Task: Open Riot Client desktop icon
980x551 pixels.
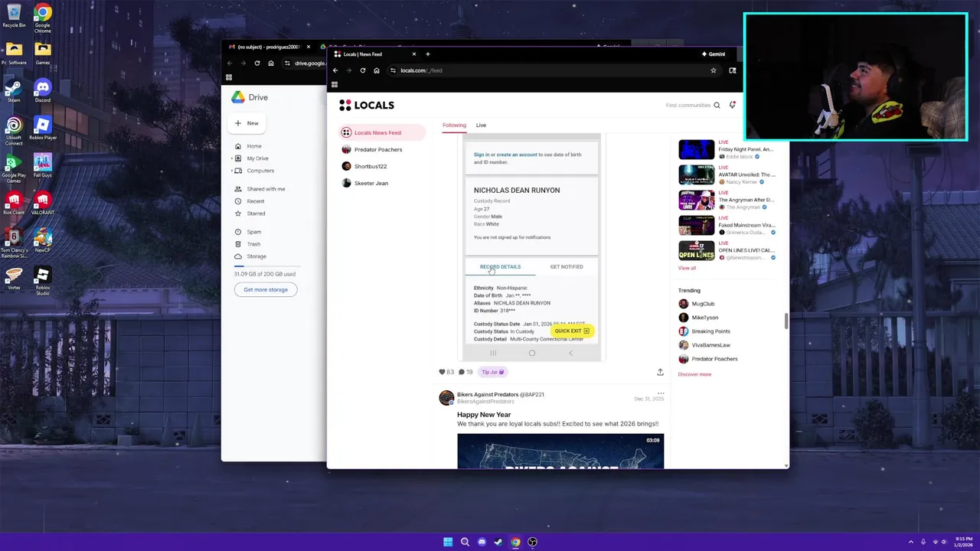Action: [x=14, y=203]
